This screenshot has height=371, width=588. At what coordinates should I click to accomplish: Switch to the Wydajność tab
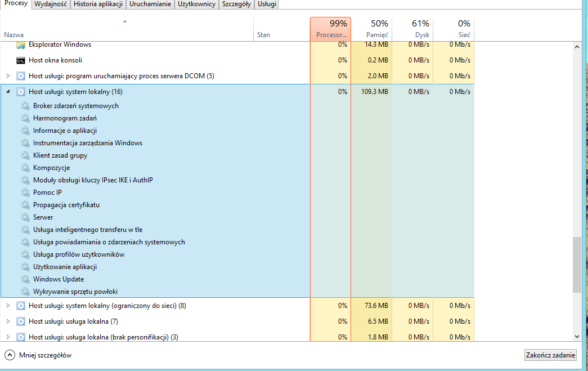pyautogui.click(x=51, y=4)
